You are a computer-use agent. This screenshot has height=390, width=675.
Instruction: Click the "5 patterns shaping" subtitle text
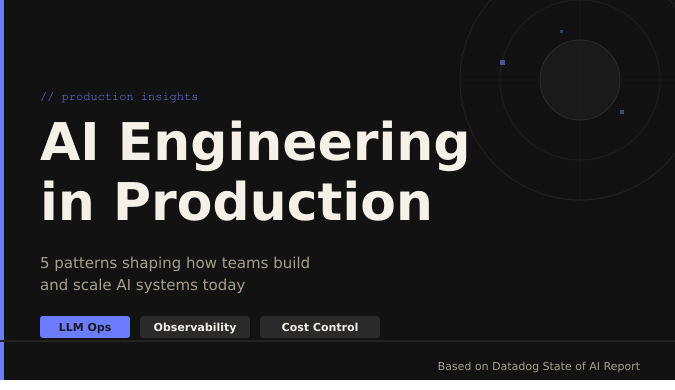point(175,274)
